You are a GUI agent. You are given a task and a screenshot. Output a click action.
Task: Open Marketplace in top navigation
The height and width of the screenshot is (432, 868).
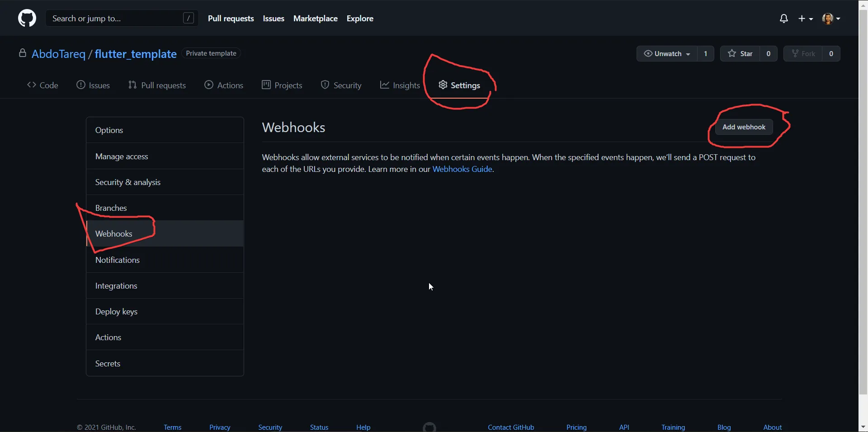point(316,19)
